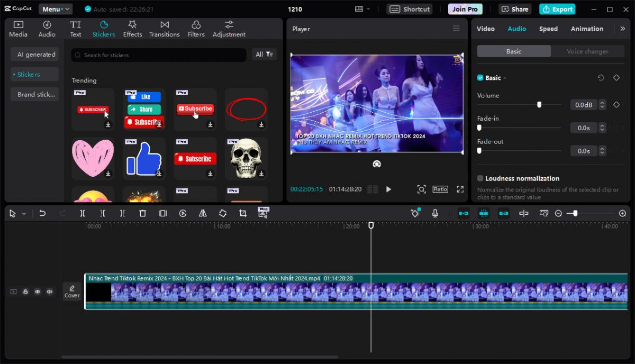Open the All sticker filter dropdown
This screenshot has height=364, width=635.
[x=264, y=54]
